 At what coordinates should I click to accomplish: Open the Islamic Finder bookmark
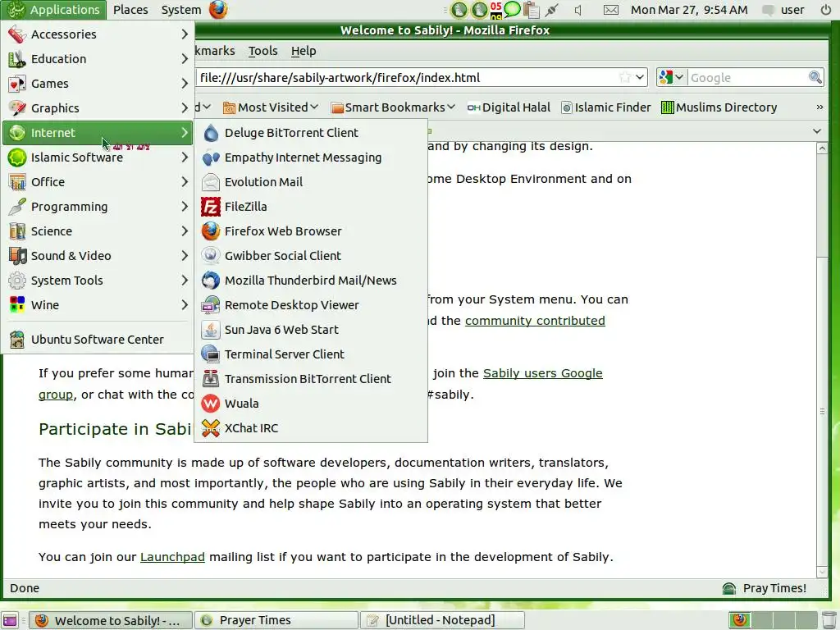606,107
